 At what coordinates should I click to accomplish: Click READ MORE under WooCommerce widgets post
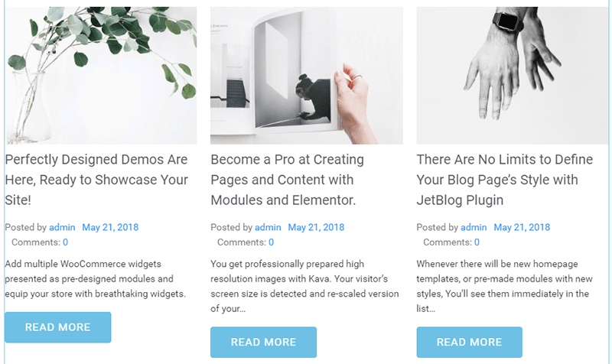[x=58, y=327]
